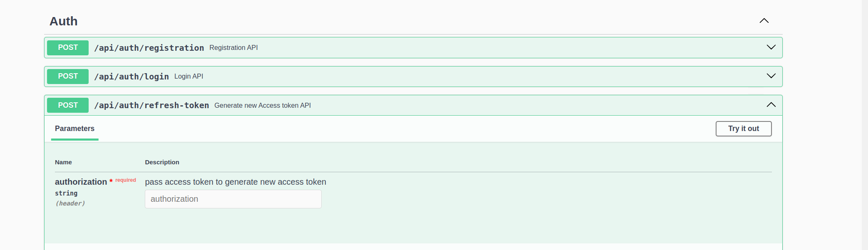Click the Auth section heading

[x=64, y=21]
